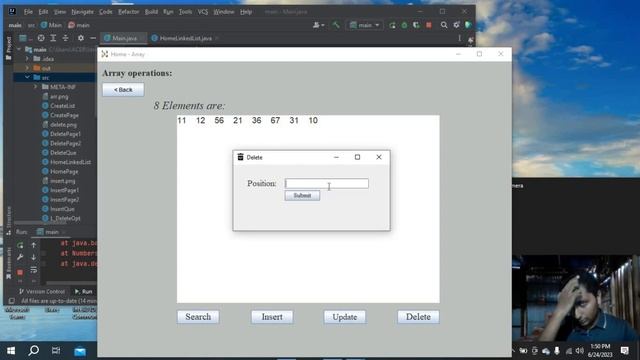Open the Build menu

point(151,12)
